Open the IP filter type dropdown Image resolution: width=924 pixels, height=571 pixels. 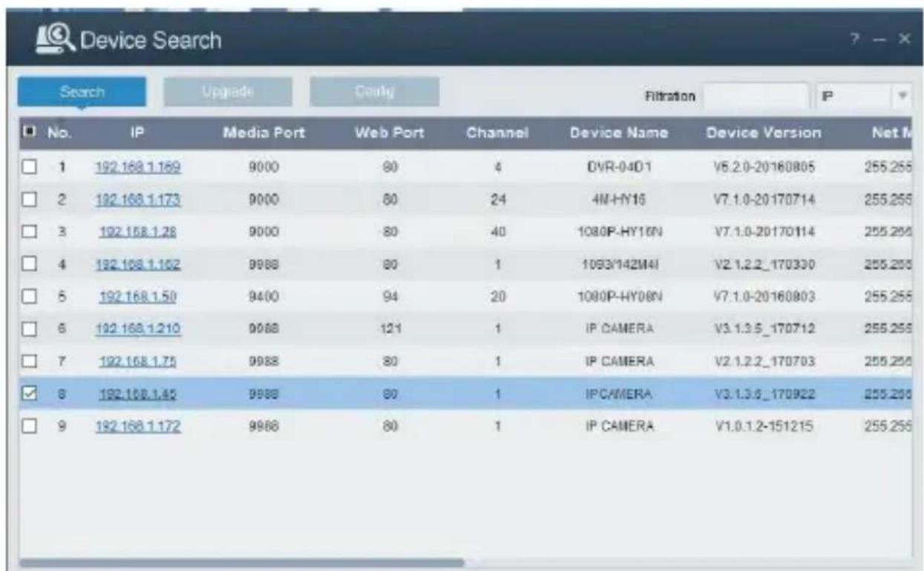coord(863,96)
